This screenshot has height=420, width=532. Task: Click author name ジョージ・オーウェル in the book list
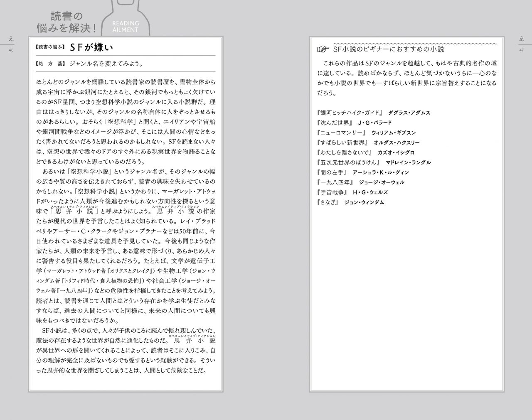[381, 182]
